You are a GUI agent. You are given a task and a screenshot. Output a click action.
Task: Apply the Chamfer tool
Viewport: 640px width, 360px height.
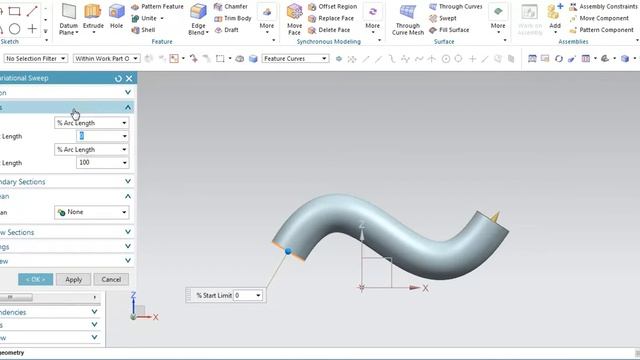(231, 7)
